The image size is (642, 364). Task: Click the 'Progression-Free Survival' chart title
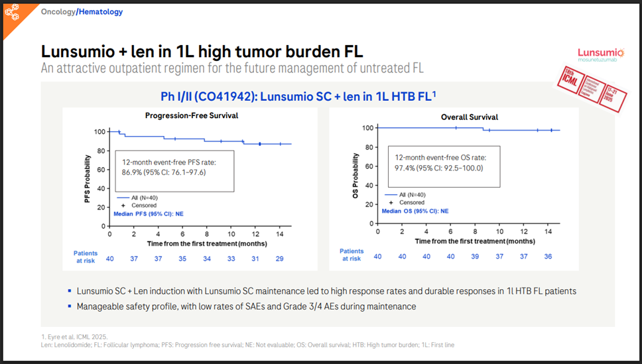click(x=192, y=115)
